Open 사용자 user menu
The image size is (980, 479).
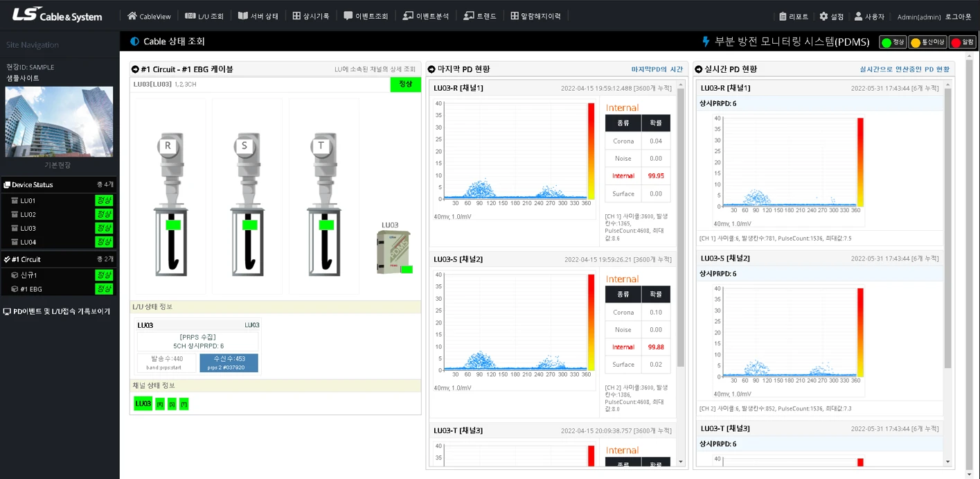[x=869, y=17]
